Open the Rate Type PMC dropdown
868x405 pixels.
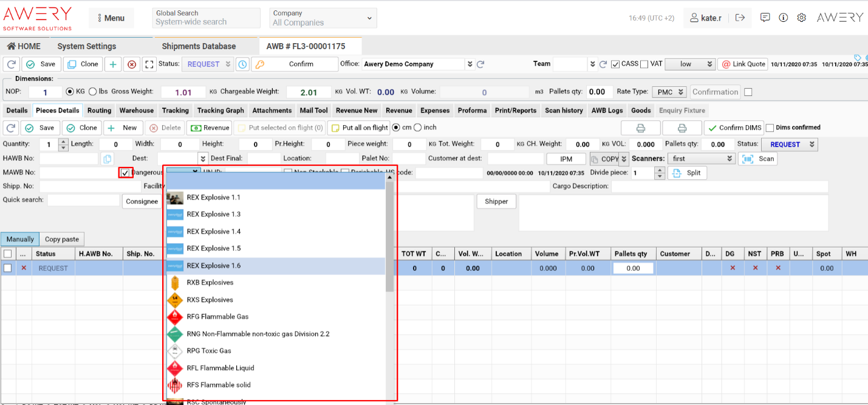click(670, 92)
